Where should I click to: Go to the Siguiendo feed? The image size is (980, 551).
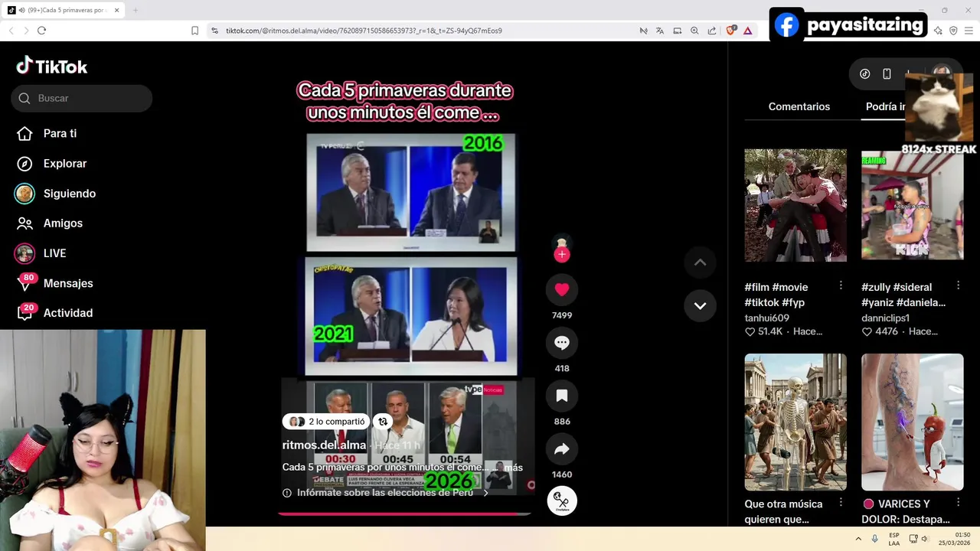(x=70, y=194)
